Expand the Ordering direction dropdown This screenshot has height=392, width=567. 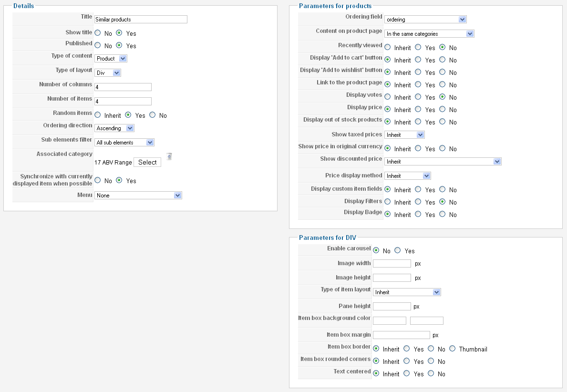tap(114, 128)
